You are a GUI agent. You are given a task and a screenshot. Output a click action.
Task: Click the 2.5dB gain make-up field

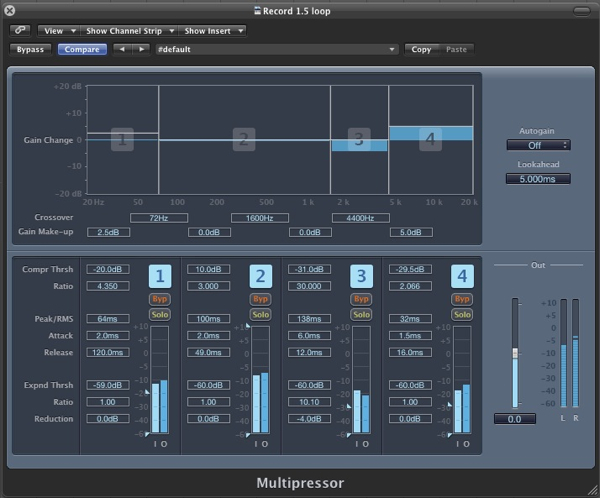point(108,232)
